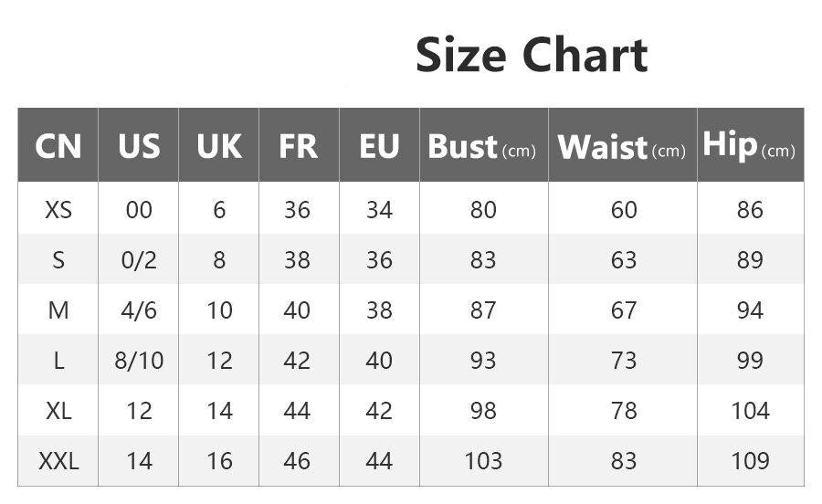Click the Size Chart title
This screenshot has height=504, width=822.
[x=532, y=56]
